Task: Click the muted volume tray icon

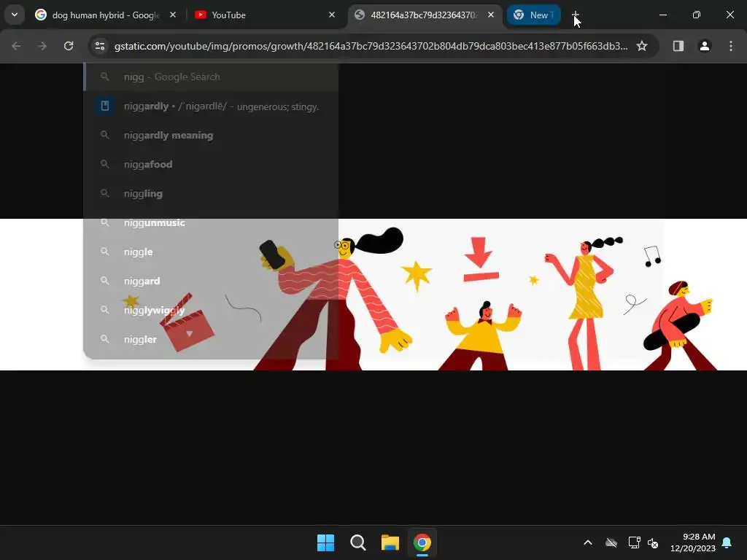Action: pyautogui.click(x=653, y=542)
